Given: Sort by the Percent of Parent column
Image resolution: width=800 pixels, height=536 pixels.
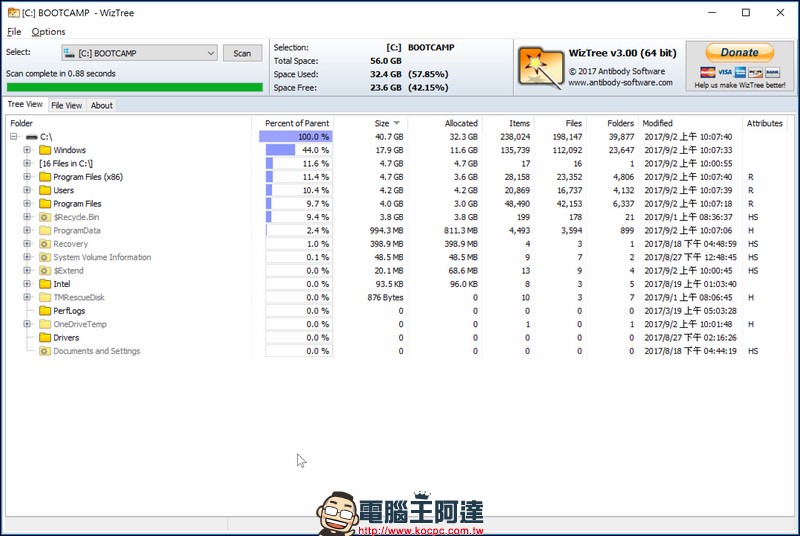Looking at the screenshot, I should (x=293, y=123).
